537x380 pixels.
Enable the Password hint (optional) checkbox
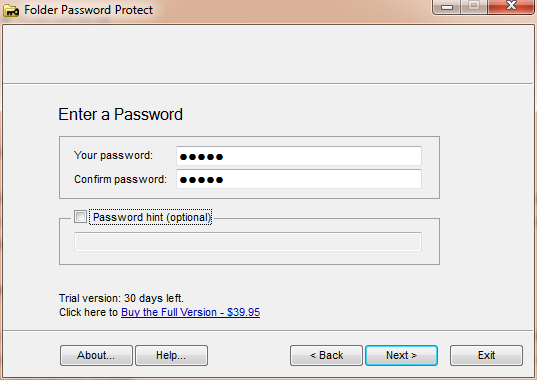click(80, 217)
